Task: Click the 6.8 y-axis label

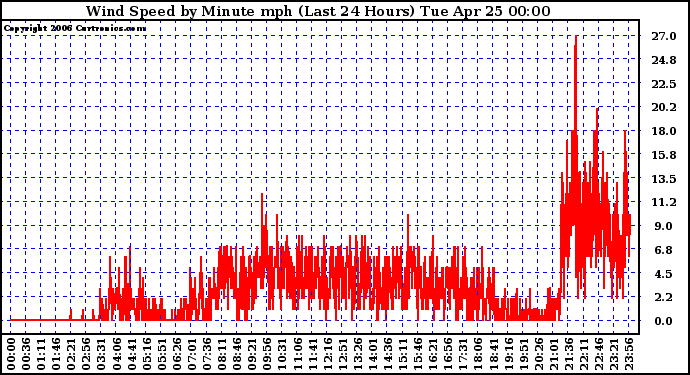Action: tap(664, 250)
